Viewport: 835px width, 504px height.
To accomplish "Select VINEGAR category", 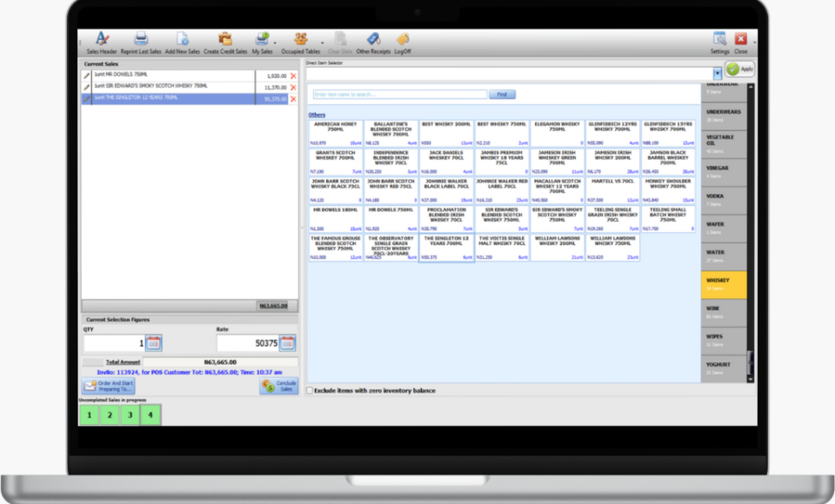I will 724,172.
